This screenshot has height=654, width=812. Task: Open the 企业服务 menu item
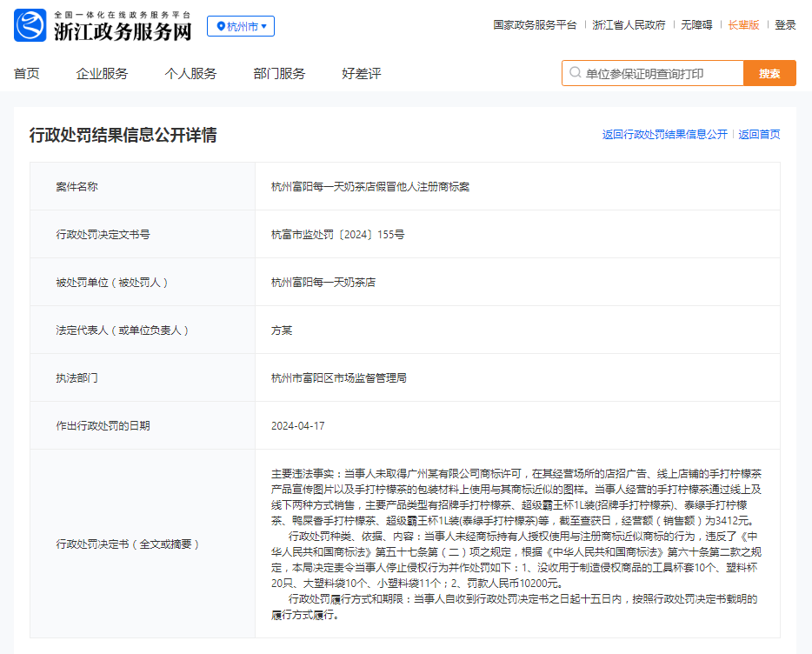(x=102, y=74)
